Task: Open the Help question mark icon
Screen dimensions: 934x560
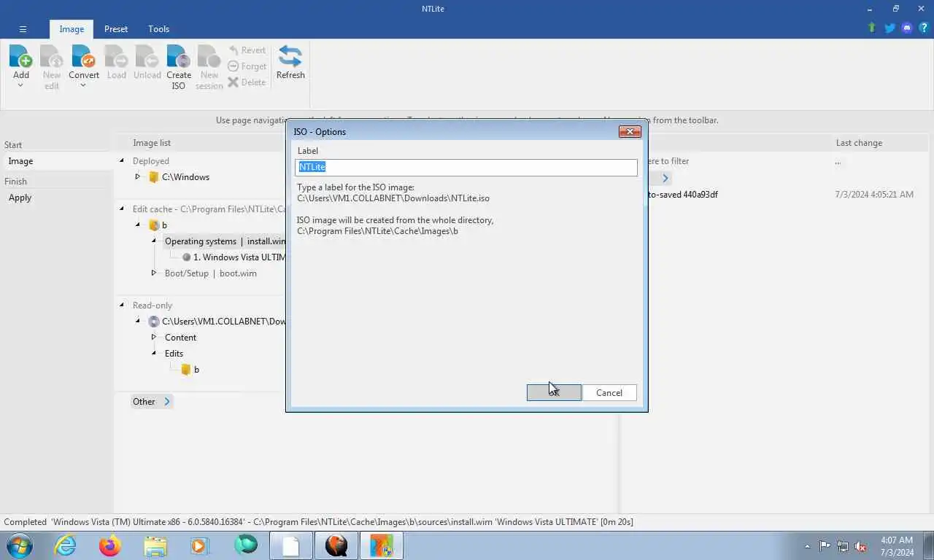Action: point(924,28)
